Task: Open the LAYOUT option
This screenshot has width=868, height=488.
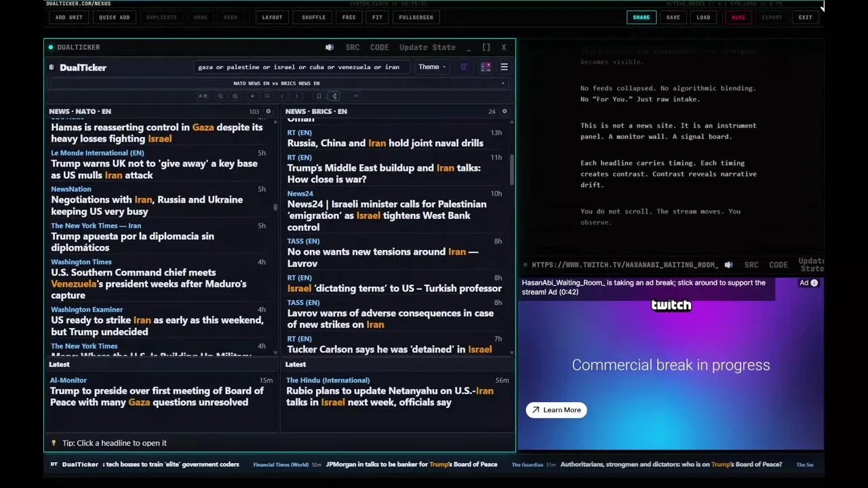Action: pos(272,18)
